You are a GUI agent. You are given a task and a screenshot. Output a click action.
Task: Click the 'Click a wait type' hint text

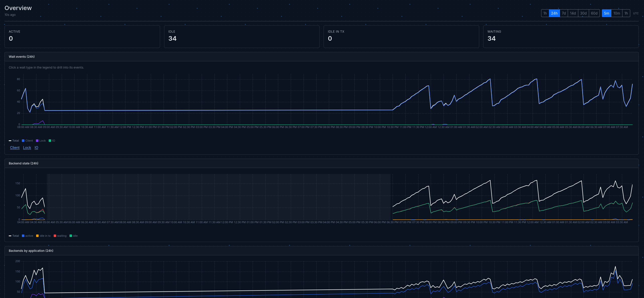coord(46,68)
